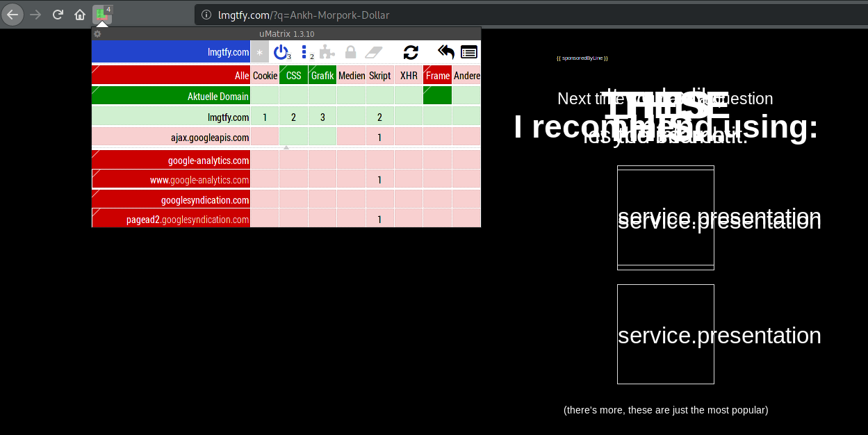Click the dark green Frame cell for Aktuelle Domain
Screen dimensions: 868x435
pos(437,96)
